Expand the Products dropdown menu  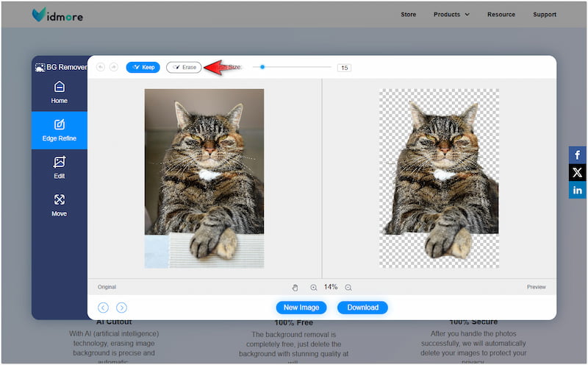pos(451,14)
